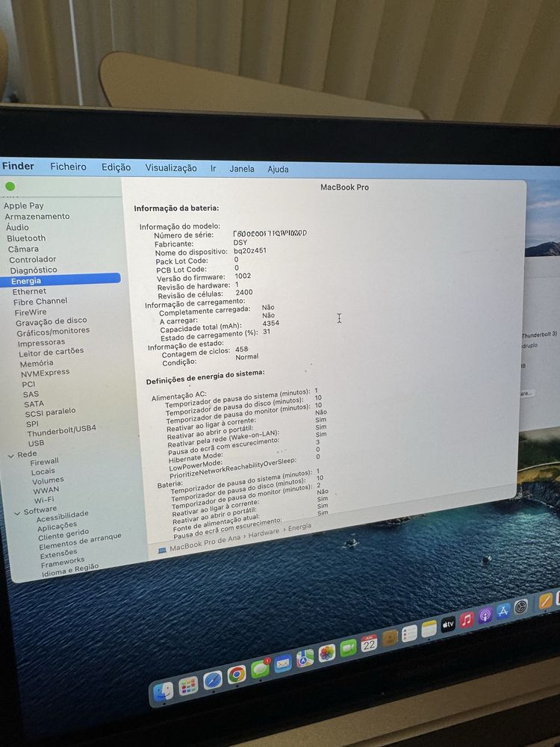Collapse the Software section in sidebar
The height and width of the screenshot is (747, 560).
pyautogui.click(x=17, y=513)
